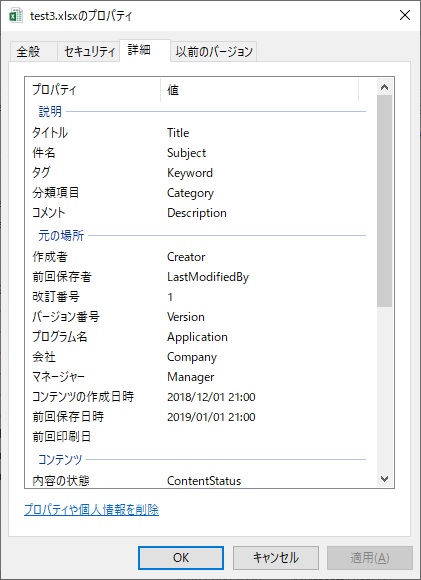Screen dimensions: 421x580
Task: Click the 作成者 property label
Action: pyautogui.click(x=50, y=257)
